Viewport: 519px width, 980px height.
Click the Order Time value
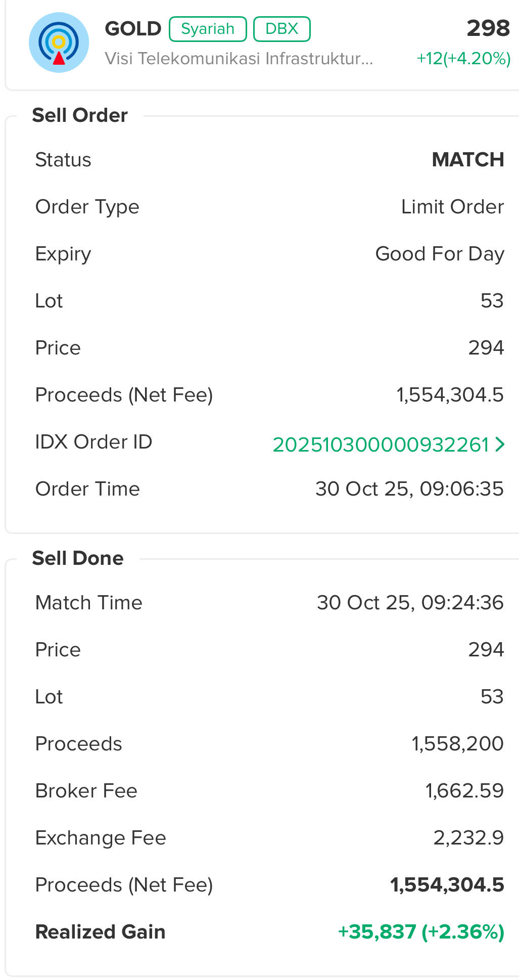pos(409,489)
